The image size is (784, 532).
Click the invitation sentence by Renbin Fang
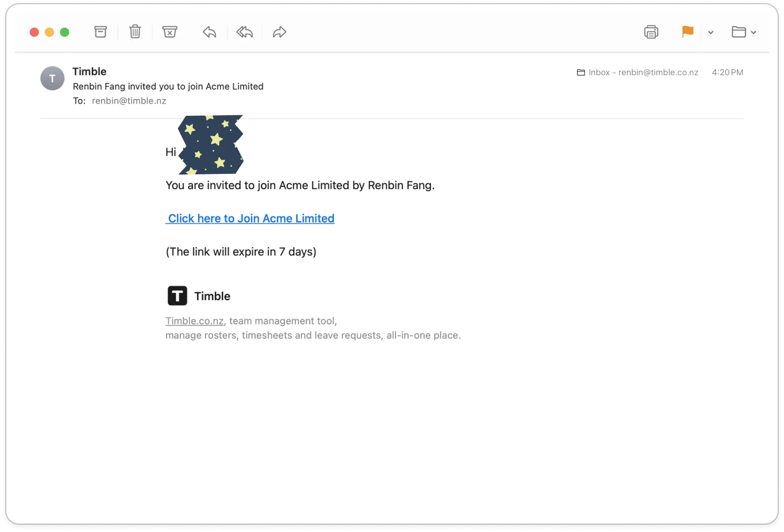(300, 185)
